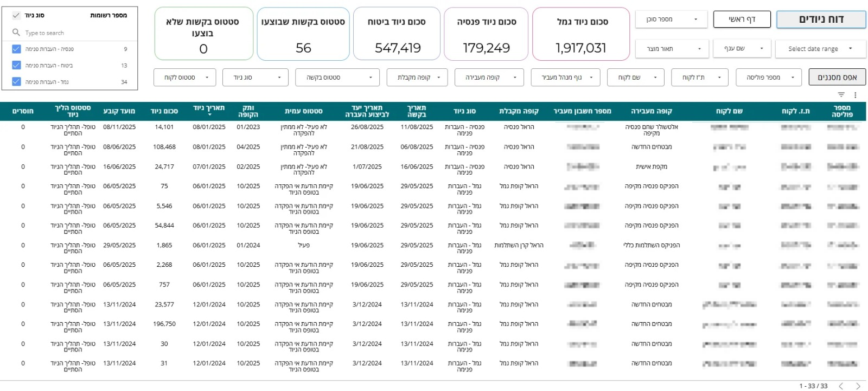This screenshot has width=868, height=391.
Task: Open the סטטוס בקשה filter dropdown
Action: point(337,78)
